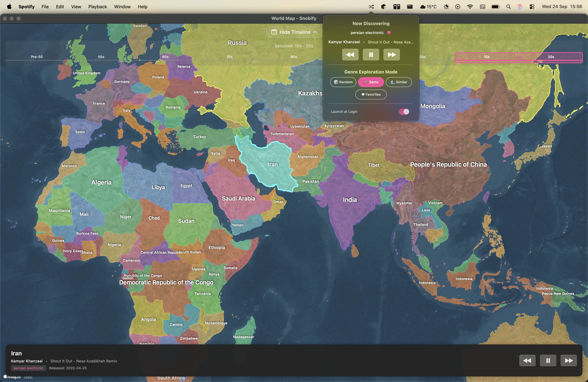Viewport: 588px width, 382px height.
Task: Select the 70s decade on timeline
Action: point(230,57)
